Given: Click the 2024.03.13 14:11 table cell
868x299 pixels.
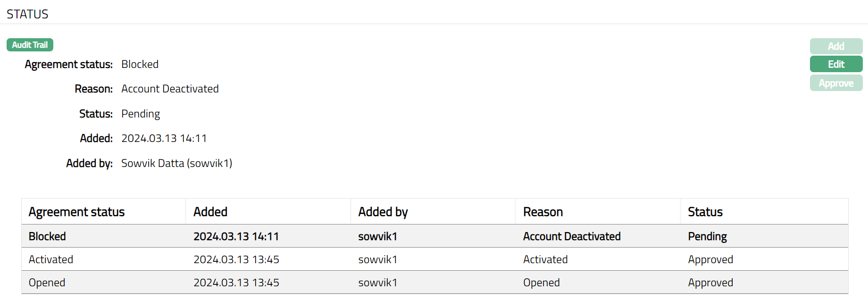Looking at the screenshot, I should pos(236,236).
